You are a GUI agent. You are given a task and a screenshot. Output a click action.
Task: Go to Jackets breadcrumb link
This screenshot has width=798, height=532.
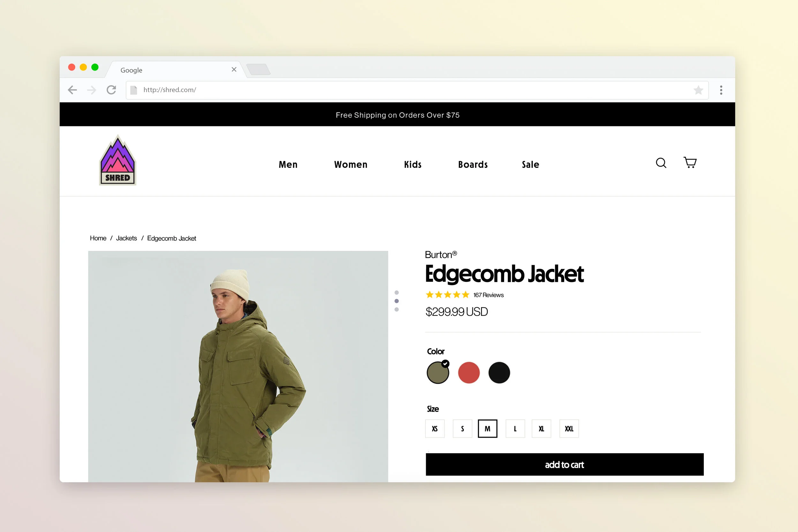click(x=126, y=238)
